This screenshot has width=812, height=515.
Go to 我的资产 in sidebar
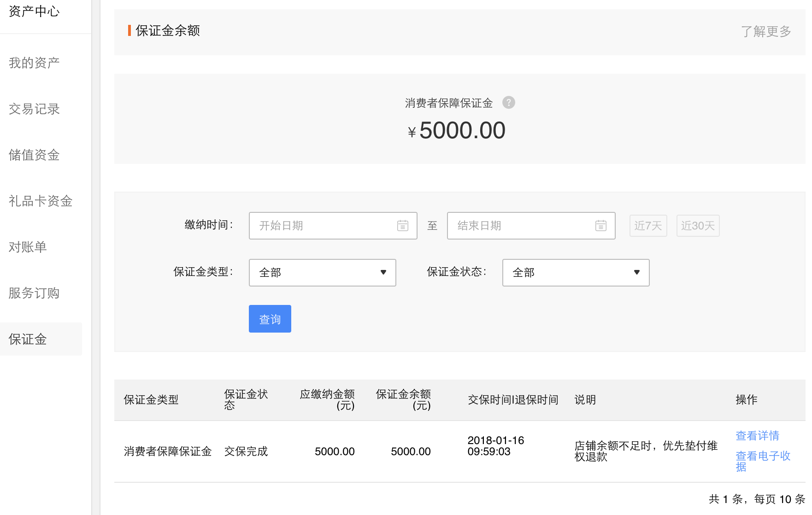pos(34,63)
